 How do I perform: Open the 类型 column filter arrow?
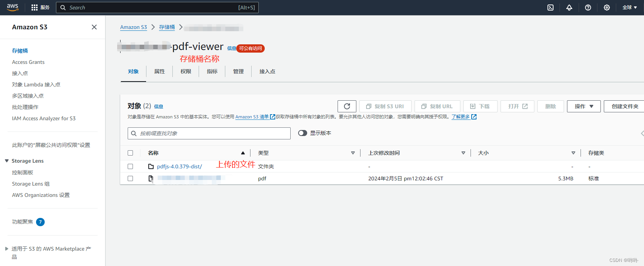pos(353,153)
